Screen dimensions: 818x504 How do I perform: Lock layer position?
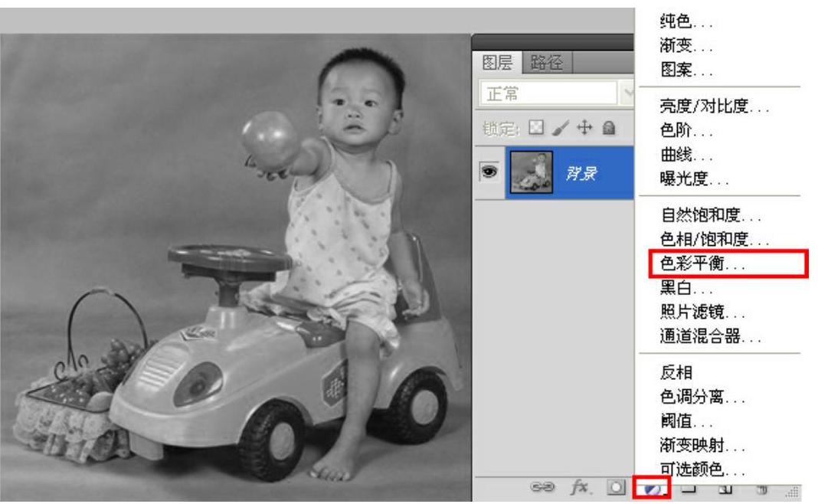[585, 127]
